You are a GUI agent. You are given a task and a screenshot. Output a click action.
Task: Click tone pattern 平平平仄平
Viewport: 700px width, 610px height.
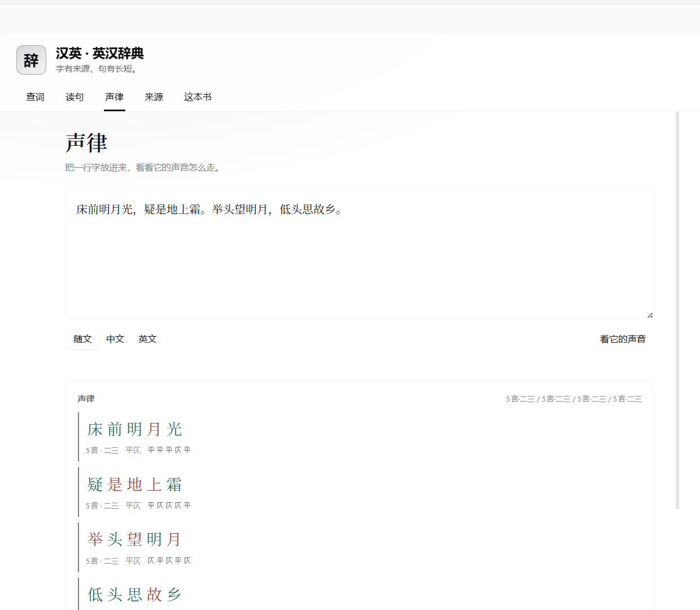click(169, 450)
